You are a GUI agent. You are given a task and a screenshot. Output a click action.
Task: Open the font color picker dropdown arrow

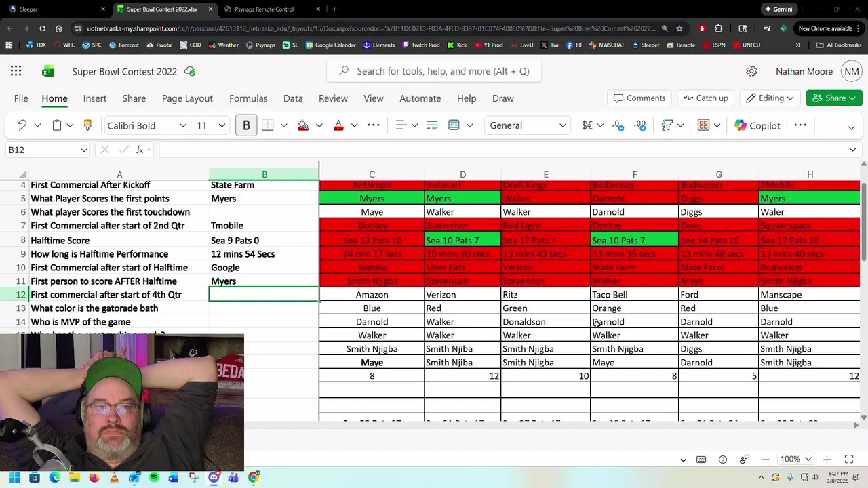[x=354, y=125]
